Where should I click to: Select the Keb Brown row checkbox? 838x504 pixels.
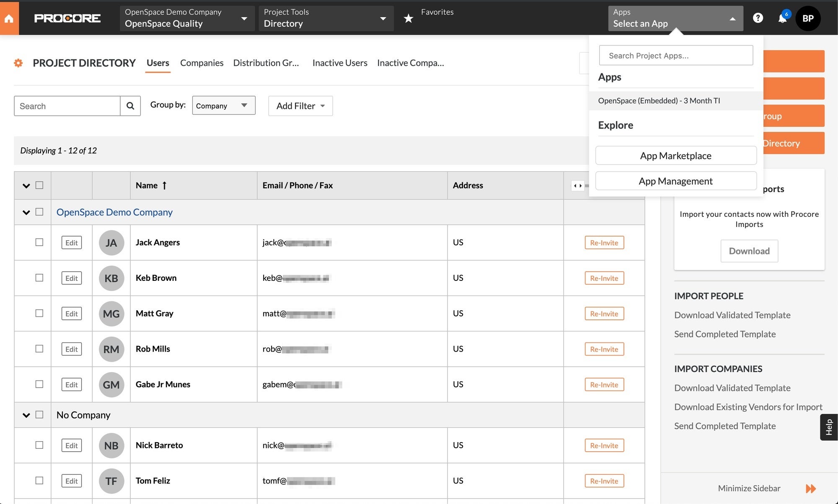(39, 278)
